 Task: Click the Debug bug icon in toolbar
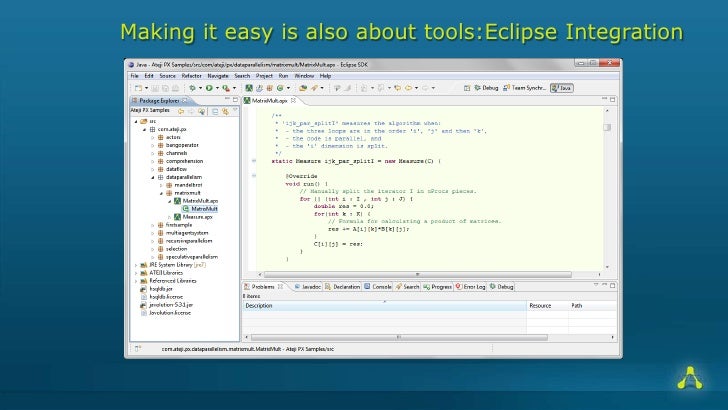click(192, 88)
